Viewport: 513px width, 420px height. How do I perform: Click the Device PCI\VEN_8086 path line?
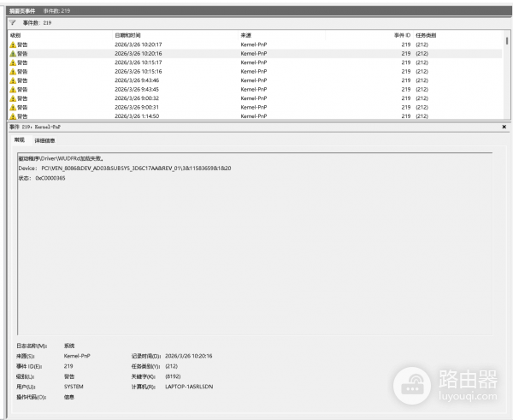pyautogui.click(x=125, y=169)
